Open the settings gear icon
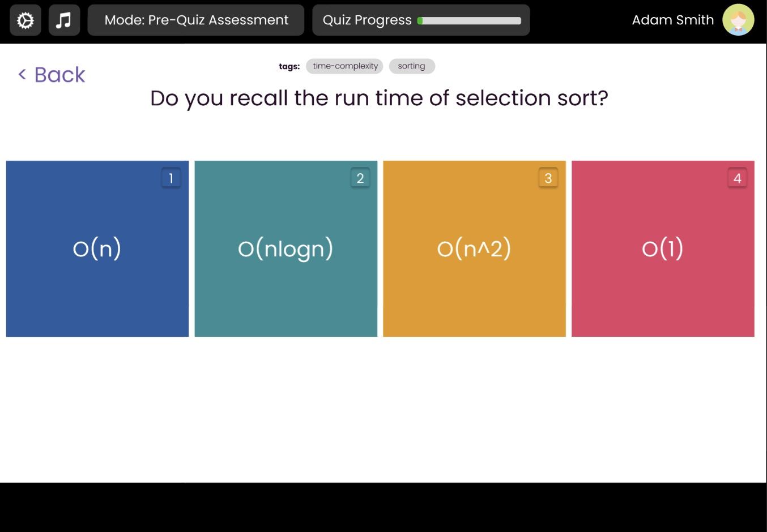This screenshot has height=532, width=767. point(25,20)
